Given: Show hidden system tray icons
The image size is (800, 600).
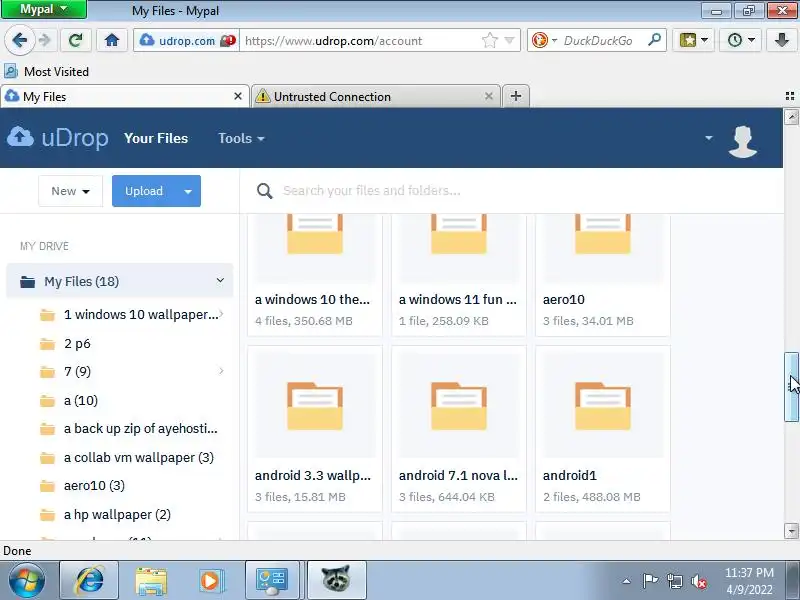Looking at the screenshot, I should click(627, 581).
